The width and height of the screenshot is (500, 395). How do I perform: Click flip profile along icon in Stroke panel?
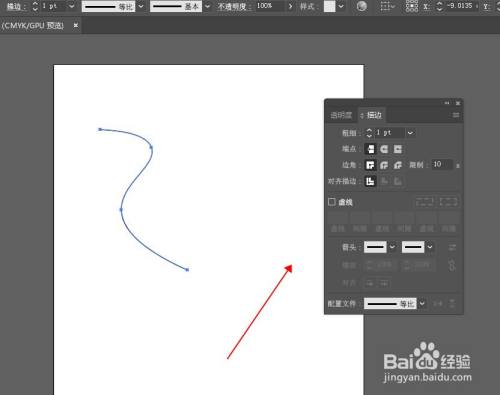point(438,304)
